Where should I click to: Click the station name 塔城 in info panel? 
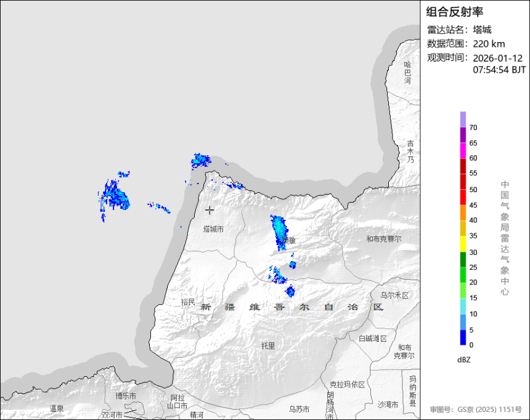click(482, 30)
